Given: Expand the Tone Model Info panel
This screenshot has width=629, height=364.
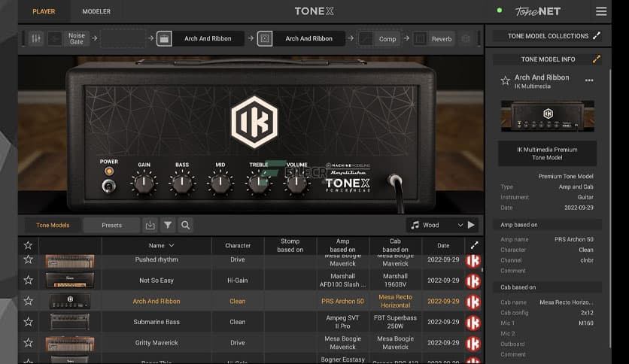Looking at the screenshot, I should pos(597,59).
